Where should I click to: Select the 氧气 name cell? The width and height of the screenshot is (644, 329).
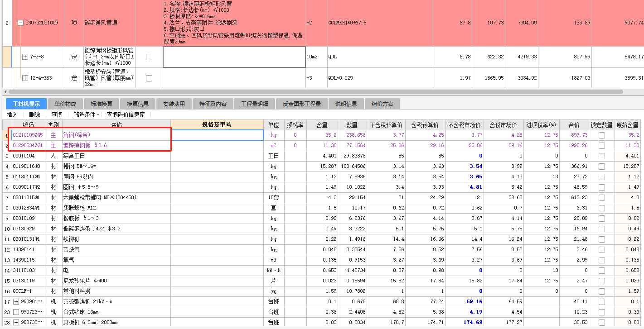coord(116,260)
